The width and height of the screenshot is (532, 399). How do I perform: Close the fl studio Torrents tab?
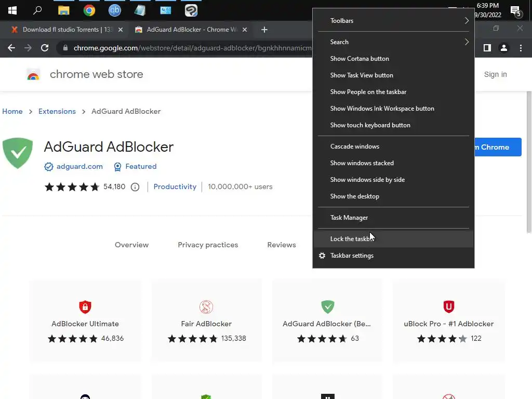tap(121, 30)
